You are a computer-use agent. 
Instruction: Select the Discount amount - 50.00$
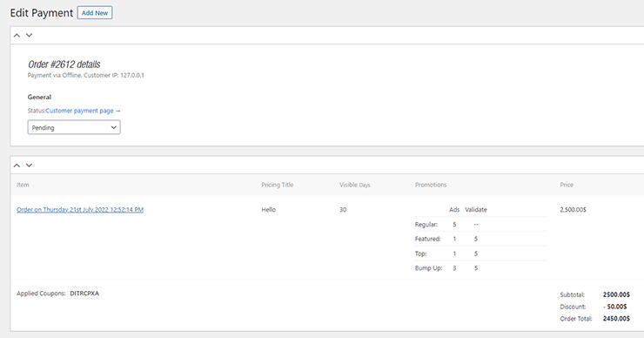point(615,307)
